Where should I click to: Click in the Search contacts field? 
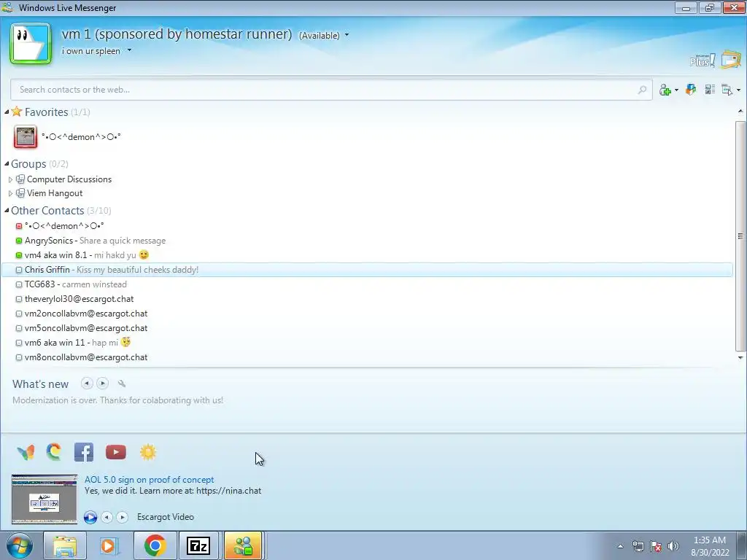[x=331, y=90]
